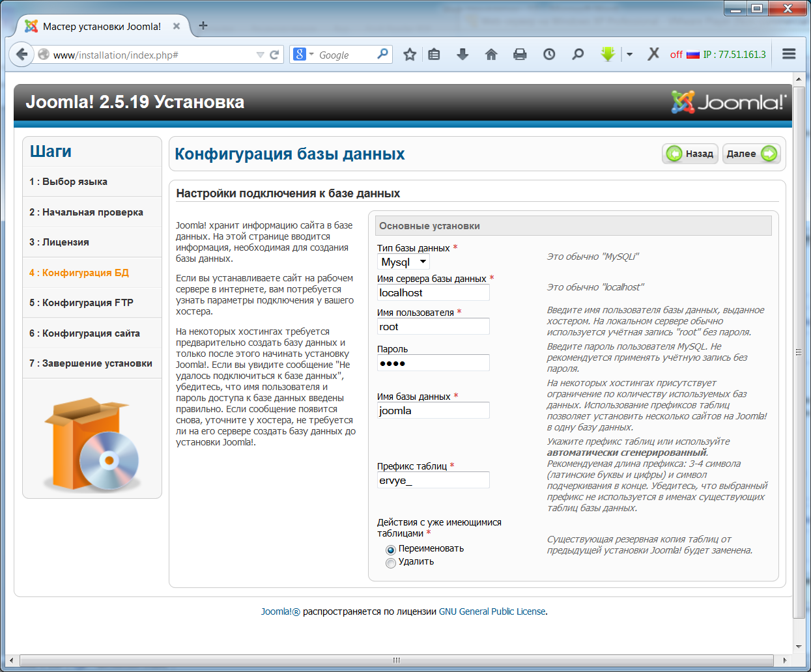Click the vertical page scrollbar

tap(799, 352)
